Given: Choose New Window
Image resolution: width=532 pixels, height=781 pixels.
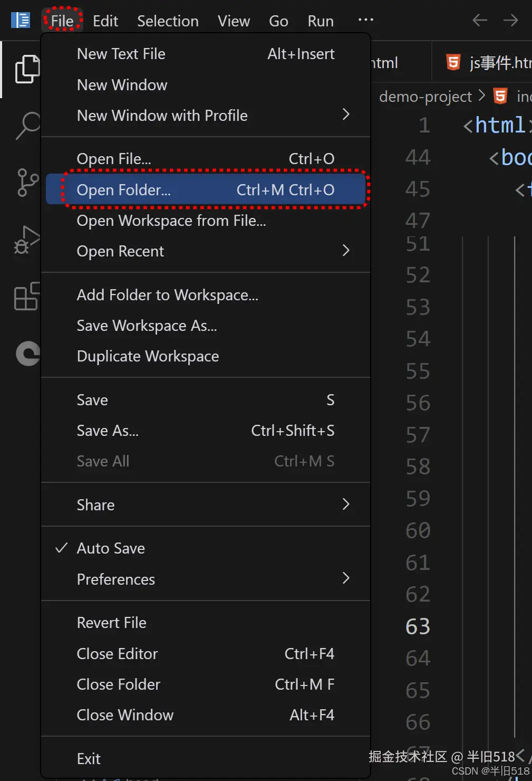Looking at the screenshot, I should click(206, 84).
